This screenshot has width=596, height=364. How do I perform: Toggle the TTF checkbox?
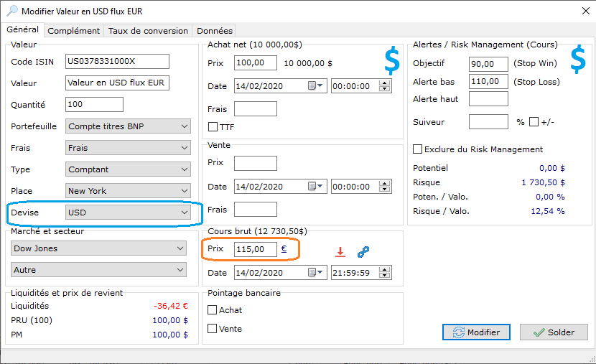point(213,126)
